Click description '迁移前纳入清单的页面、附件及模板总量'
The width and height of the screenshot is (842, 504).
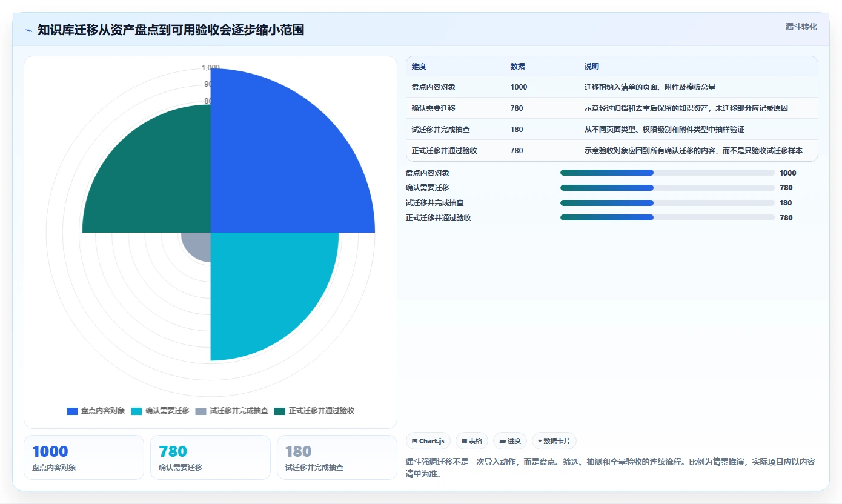[x=650, y=87]
